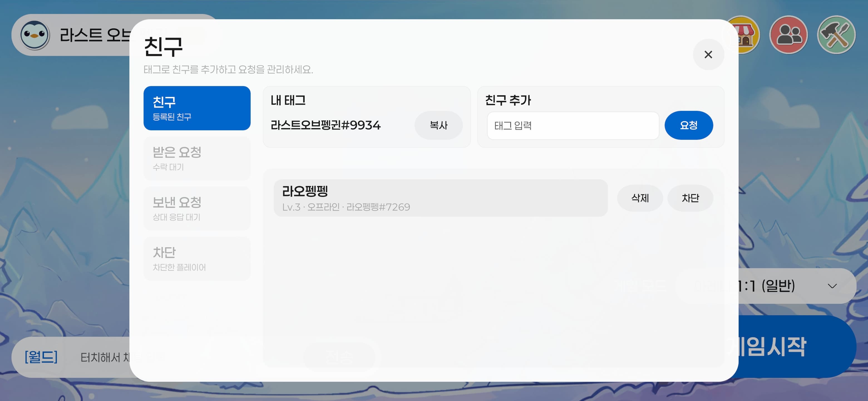
Task: Send friend request with 요청 button
Action: pyautogui.click(x=688, y=125)
